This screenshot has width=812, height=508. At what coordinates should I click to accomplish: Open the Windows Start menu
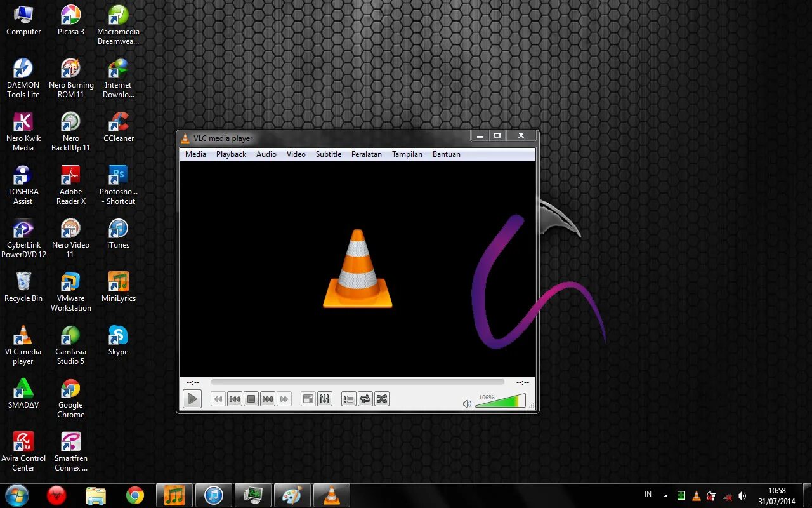[17, 495]
